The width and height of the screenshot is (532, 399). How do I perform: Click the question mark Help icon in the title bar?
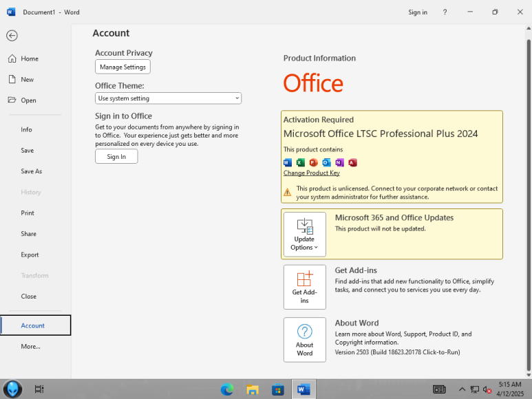pyautogui.click(x=445, y=12)
